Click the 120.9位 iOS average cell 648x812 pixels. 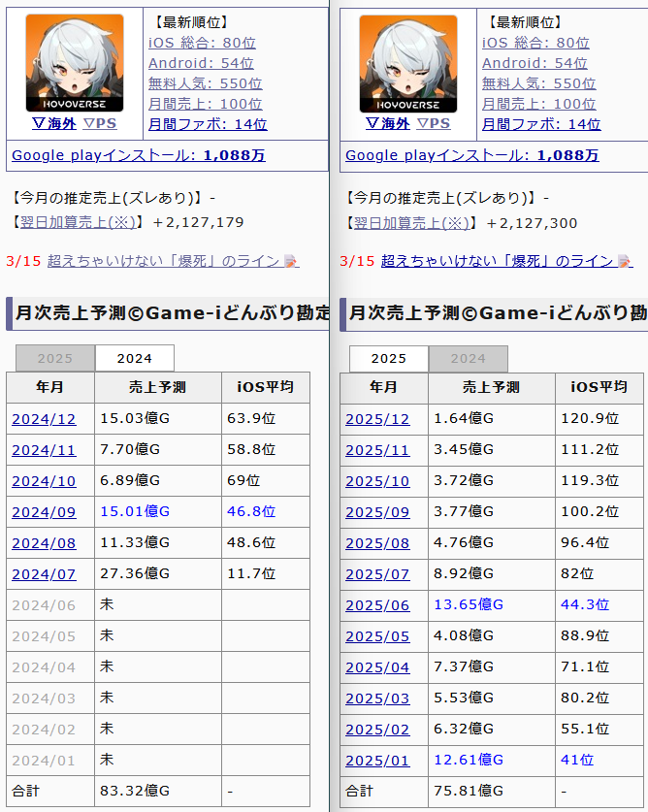point(599,418)
